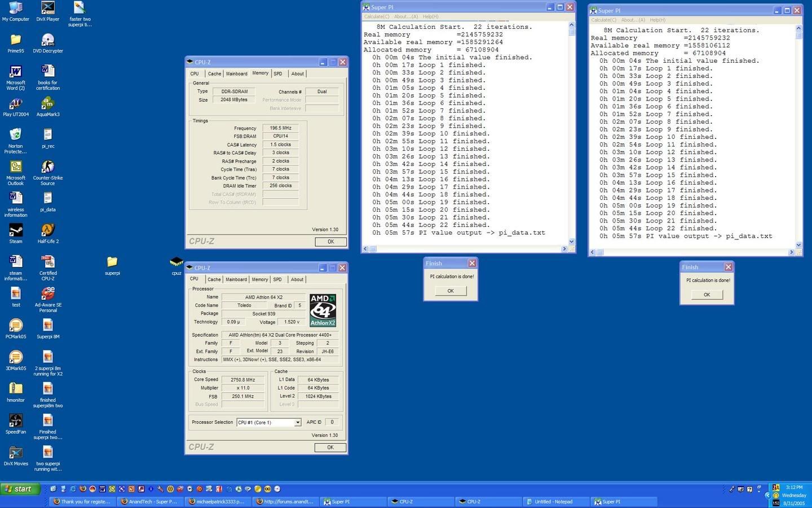Switch to Cache tab in Memory CPU-Z window
The image size is (812, 508).
coord(214,74)
